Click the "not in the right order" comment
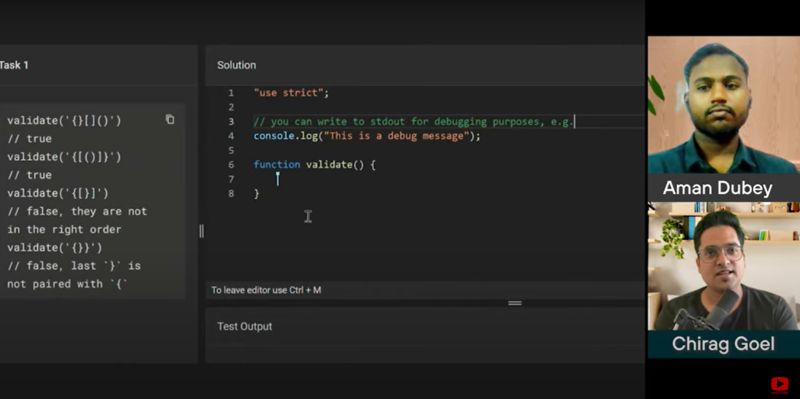 coord(77,220)
